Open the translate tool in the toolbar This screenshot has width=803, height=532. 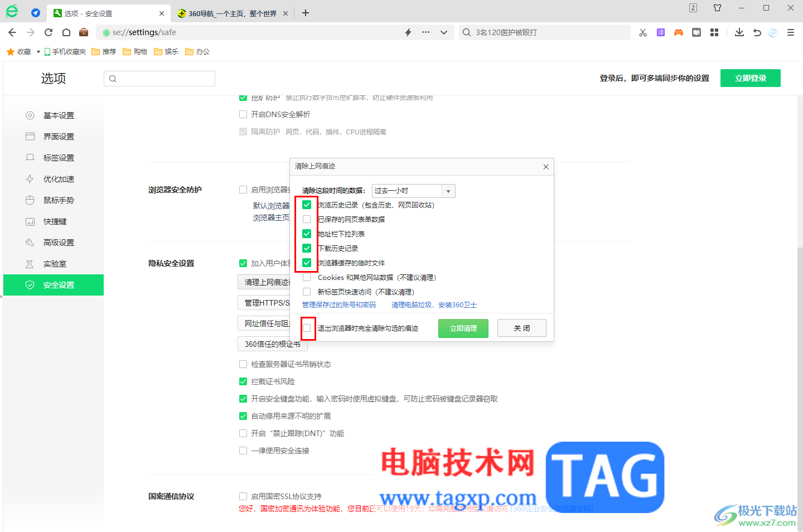[660, 32]
